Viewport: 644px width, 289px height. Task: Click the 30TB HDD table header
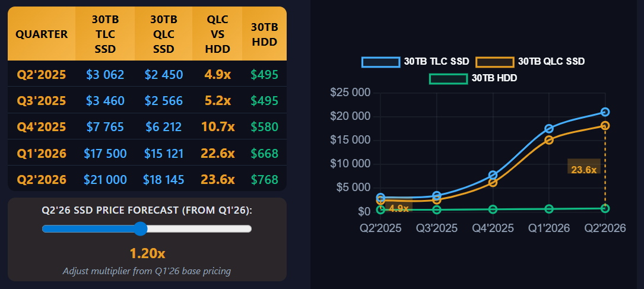tap(264, 34)
